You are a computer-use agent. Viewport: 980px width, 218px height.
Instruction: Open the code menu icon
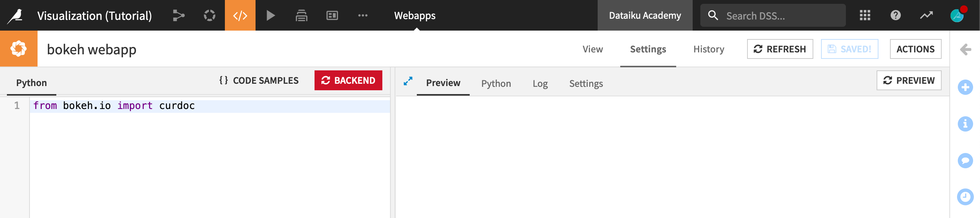240,16
